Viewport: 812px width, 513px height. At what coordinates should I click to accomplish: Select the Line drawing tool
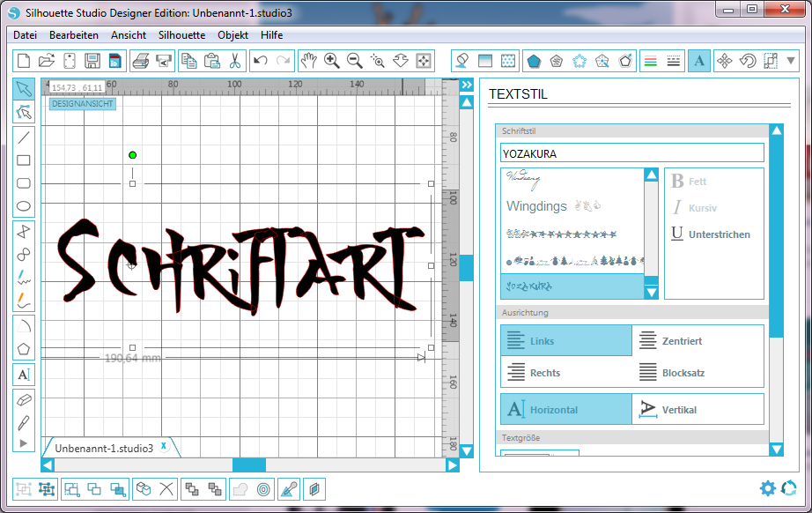tap(24, 137)
